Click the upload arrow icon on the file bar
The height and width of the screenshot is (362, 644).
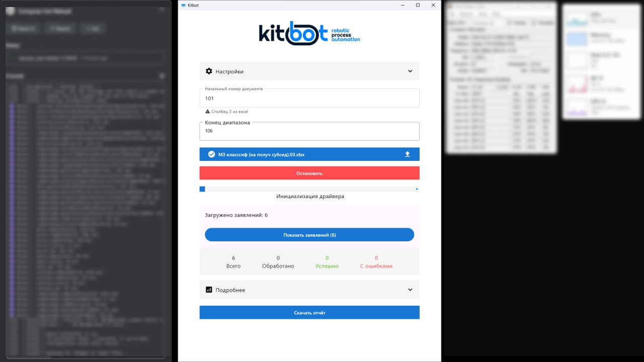tap(408, 154)
